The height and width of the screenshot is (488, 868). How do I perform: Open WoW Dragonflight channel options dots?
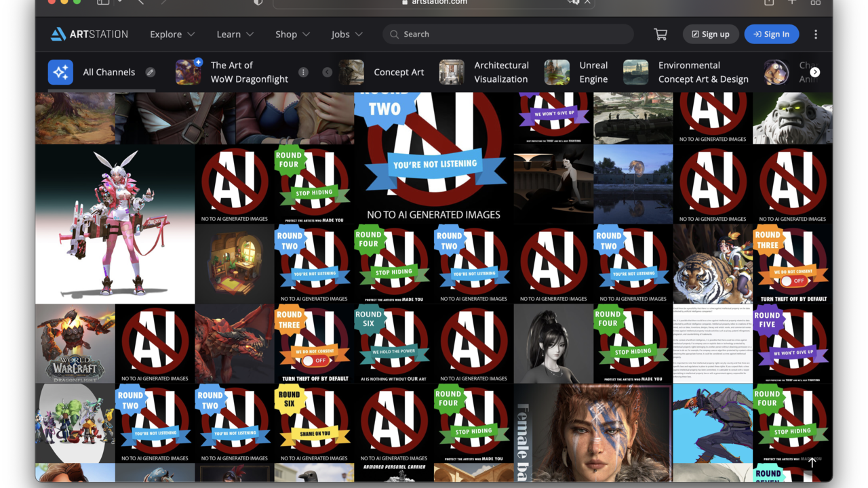click(x=303, y=73)
